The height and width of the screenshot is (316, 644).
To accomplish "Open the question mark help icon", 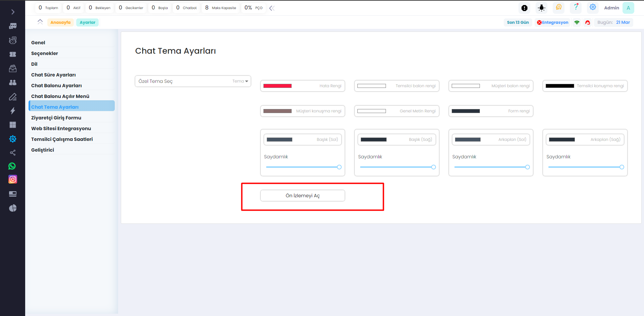I will (576, 7).
